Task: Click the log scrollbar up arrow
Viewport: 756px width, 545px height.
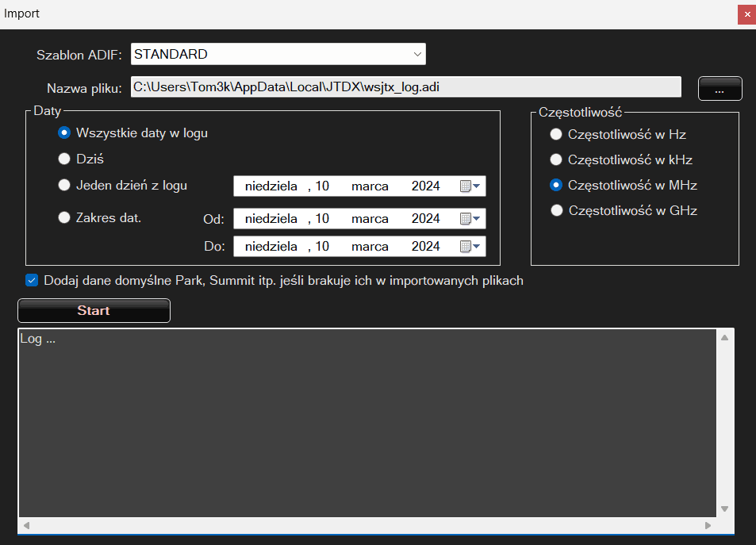Action: pyautogui.click(x=724, y=338)
